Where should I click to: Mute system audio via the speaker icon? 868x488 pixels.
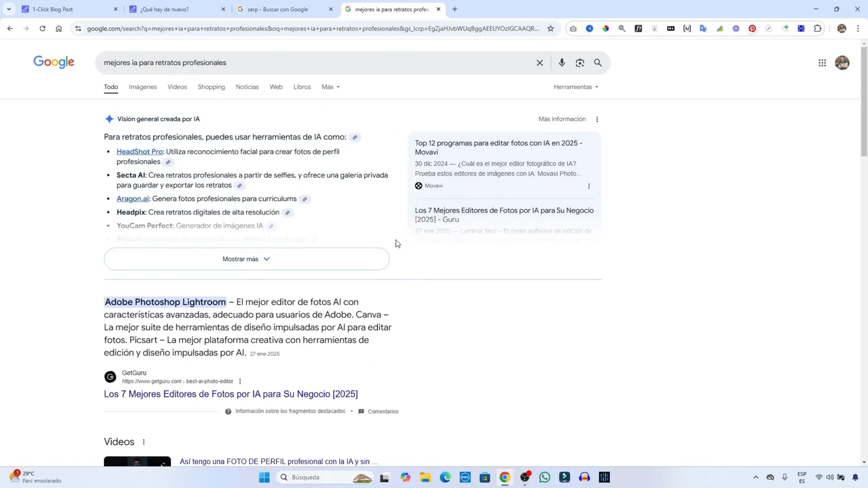click(x=829, y=477)
